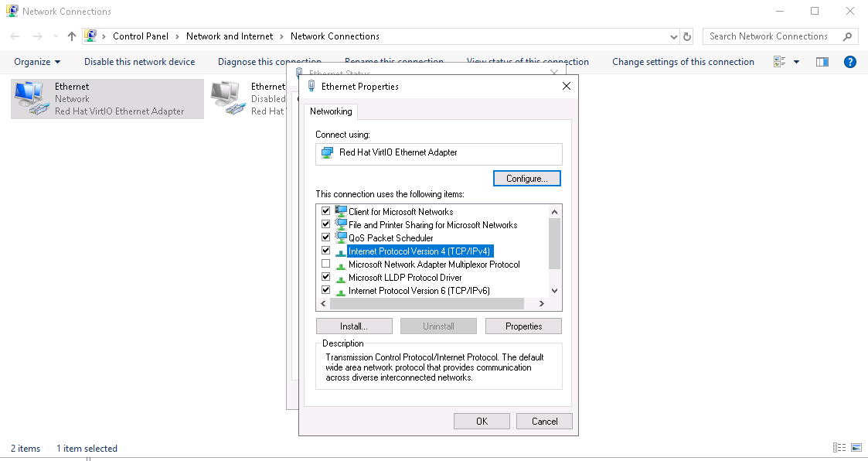Viewport: 868px width, 461px height.
Task: Enable Microsoft Network Adapter Multiplexor Protocol
Action: 325,264
